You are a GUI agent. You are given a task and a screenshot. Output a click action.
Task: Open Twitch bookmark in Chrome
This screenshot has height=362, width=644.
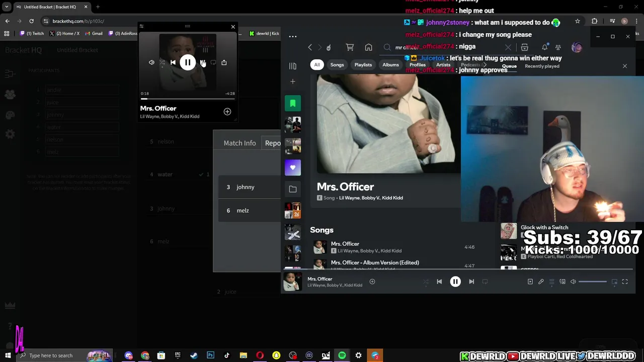coord(32,34)
